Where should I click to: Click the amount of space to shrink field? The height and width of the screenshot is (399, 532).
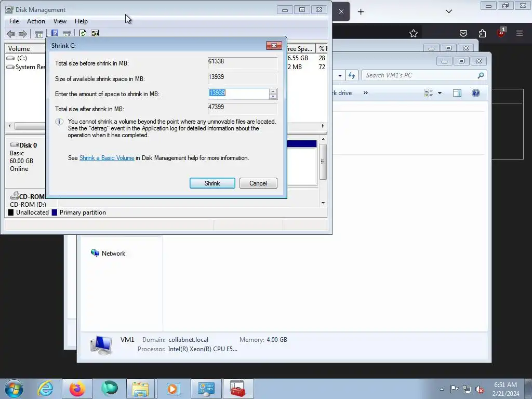(x=238, y=94)
